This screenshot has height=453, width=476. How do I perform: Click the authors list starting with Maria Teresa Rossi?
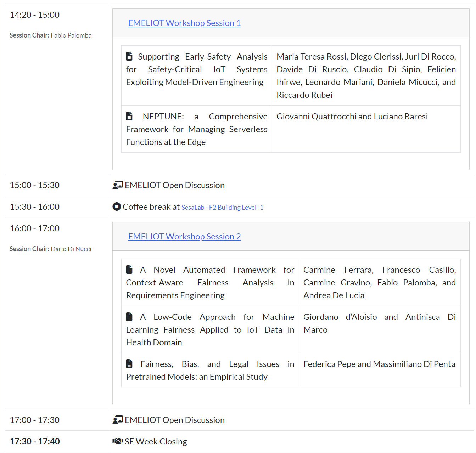tap(366, 76)
